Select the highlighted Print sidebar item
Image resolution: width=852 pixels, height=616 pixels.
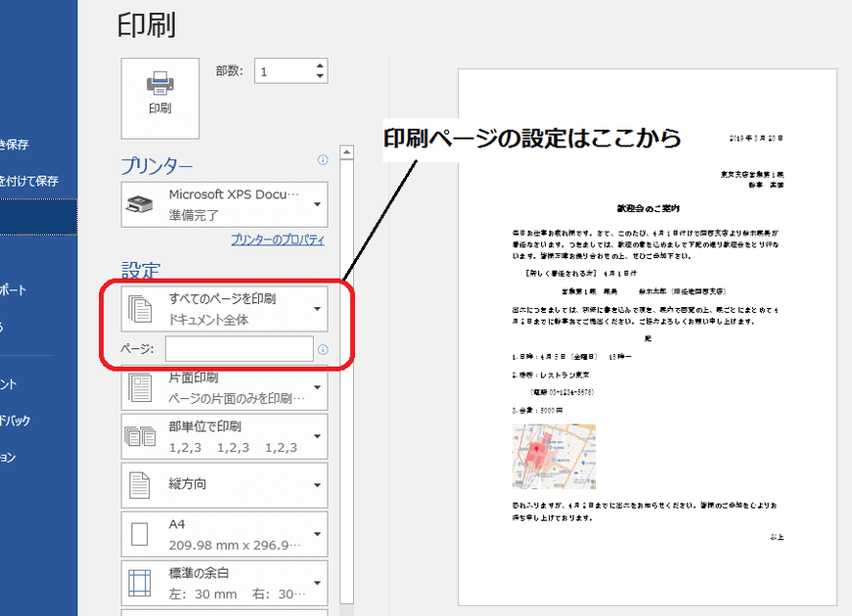(x=38, y=217)
